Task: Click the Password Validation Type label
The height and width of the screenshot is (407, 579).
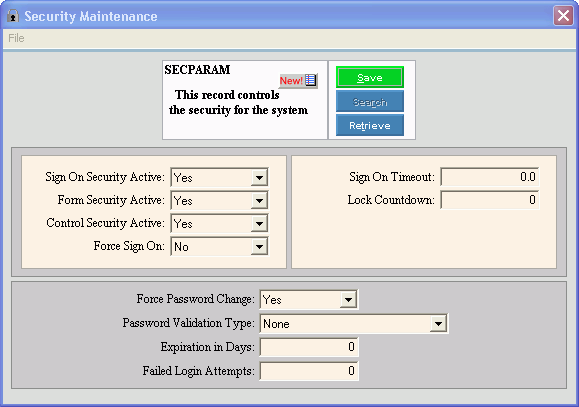Action: [x=188, y=323]
